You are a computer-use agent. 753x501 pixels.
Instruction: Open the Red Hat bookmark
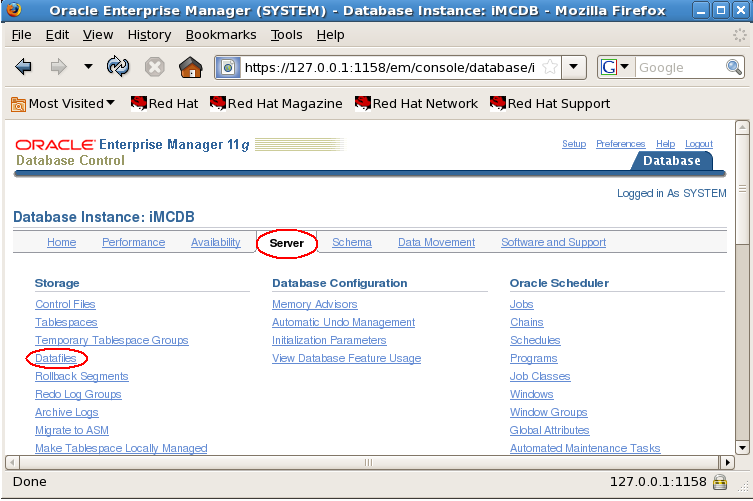(x=164, y=103)
